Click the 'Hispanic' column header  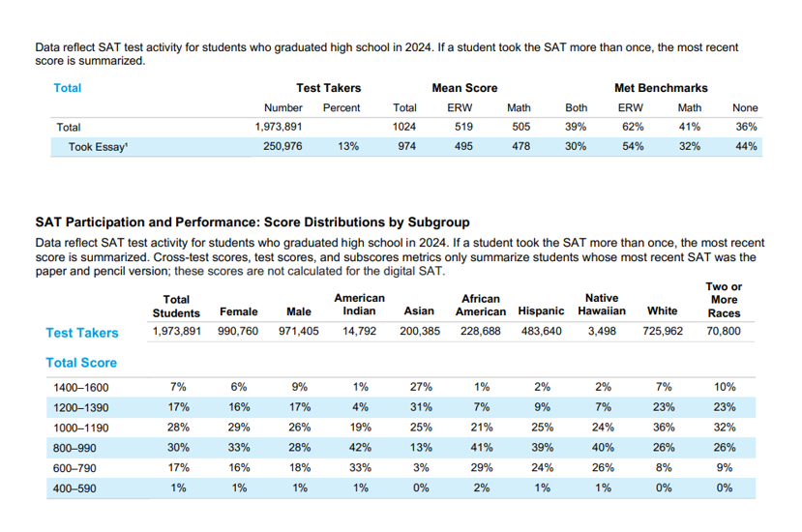click(541, 311)
